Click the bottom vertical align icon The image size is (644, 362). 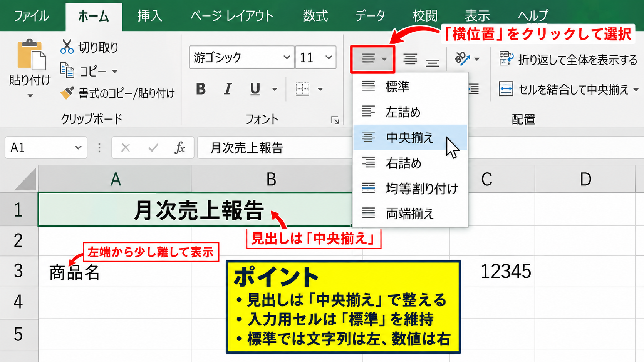pos(432,62)
